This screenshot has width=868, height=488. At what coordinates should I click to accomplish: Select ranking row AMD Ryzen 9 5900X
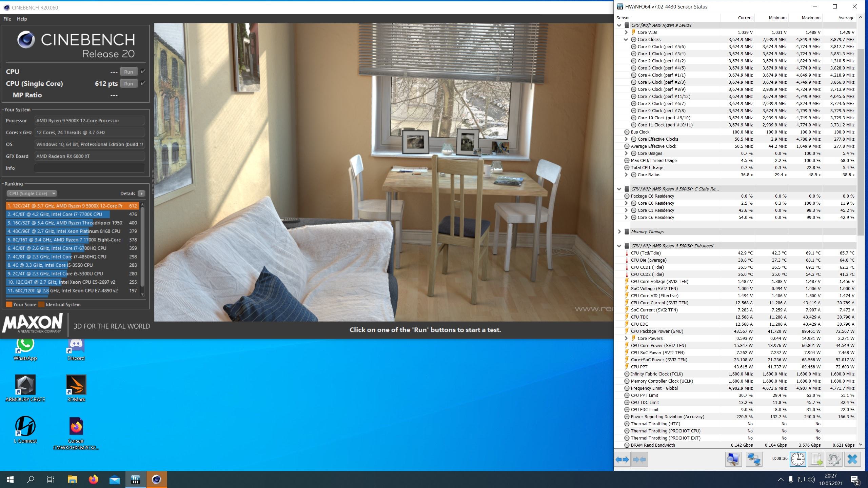(x=72, y=206)
